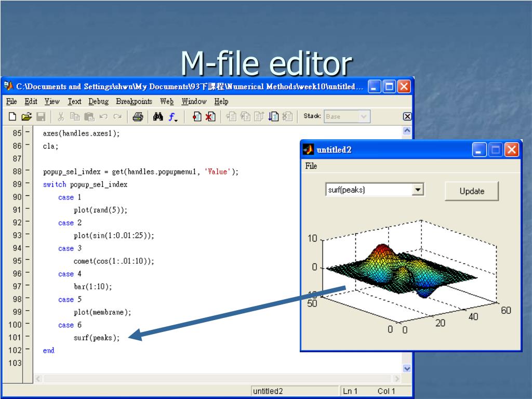Image resolution: width=532 pixels, height=399 pixels.
Task: Open Find with the binoculars icon
Action: [x=158, y=117]
